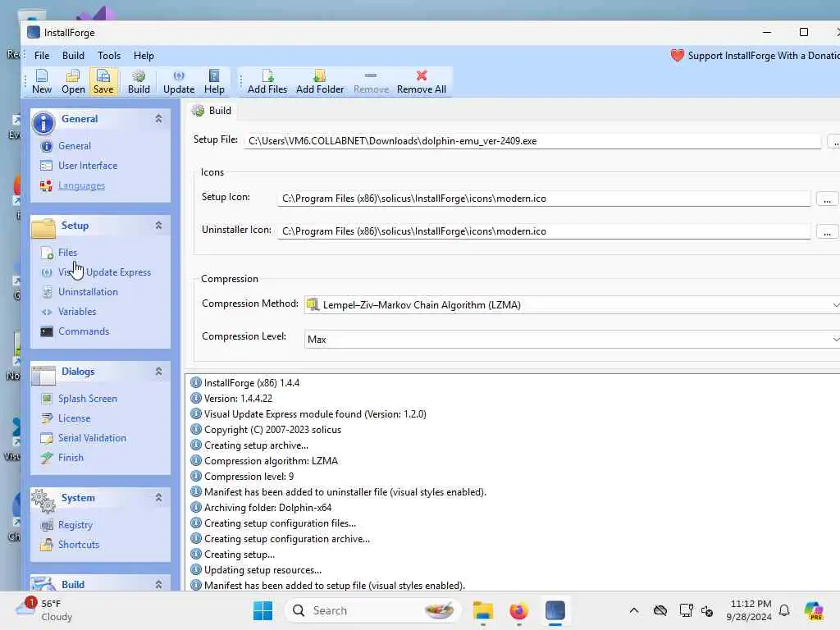The height and width of the screenshot is (630, 840).
Task: Collapse the Dialogs sidebar section
Action: [158, 372]
